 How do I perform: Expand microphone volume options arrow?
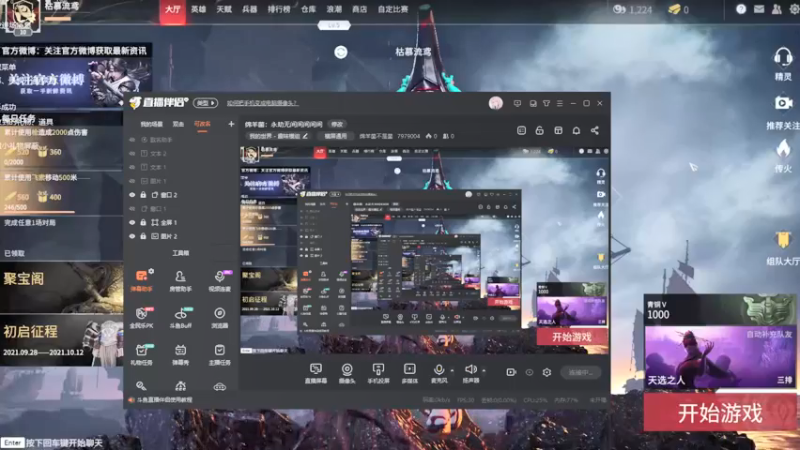[452, 371]
